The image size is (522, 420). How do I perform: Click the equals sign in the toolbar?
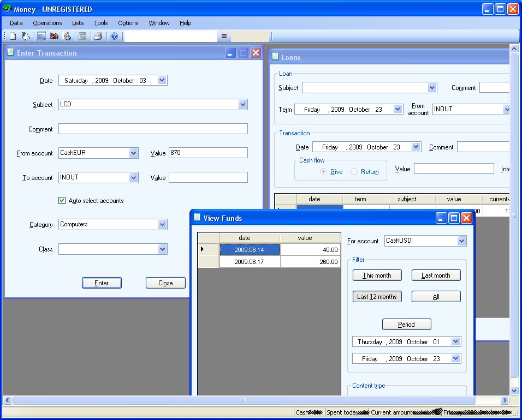coord(224,37)
